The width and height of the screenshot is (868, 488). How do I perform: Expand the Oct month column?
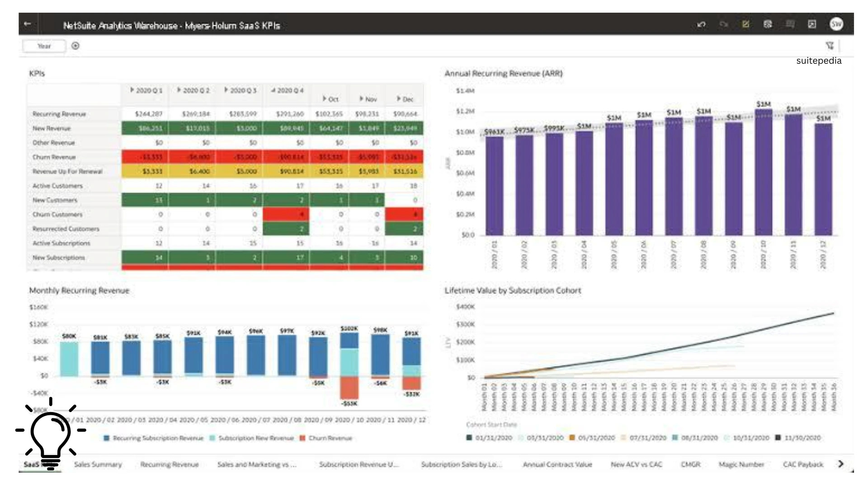tap(325, 99)
